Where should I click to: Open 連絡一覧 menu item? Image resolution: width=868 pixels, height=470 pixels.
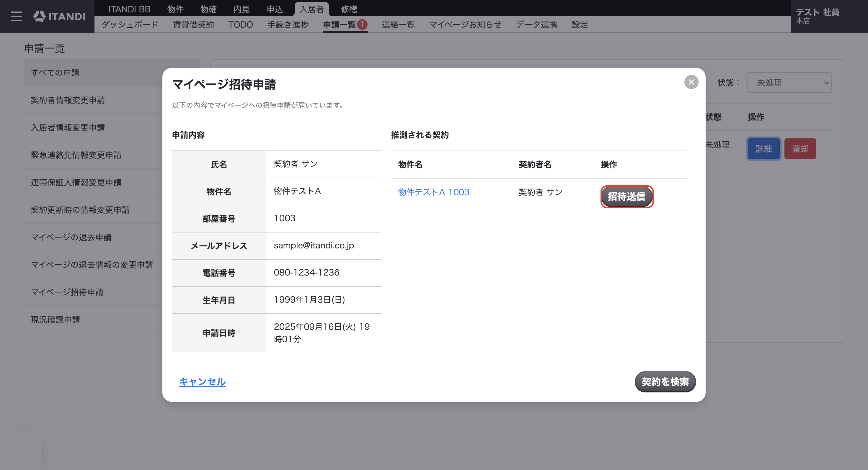point(398,24)
